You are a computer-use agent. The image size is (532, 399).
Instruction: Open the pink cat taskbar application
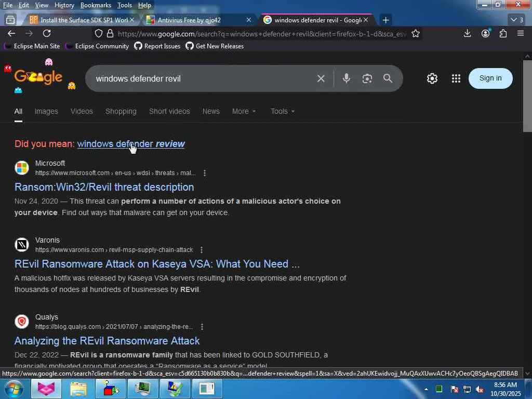pyautogui.click(x=46, y=389)
